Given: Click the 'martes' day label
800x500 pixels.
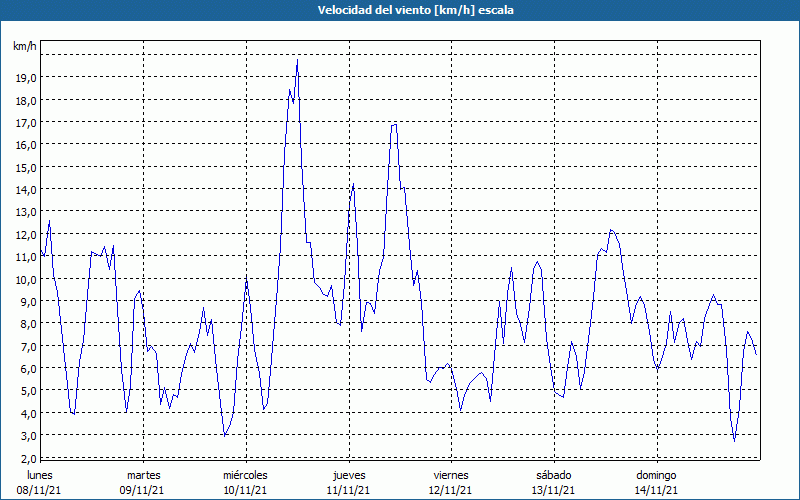Looking at the screenshot, I should coord(143,475).
